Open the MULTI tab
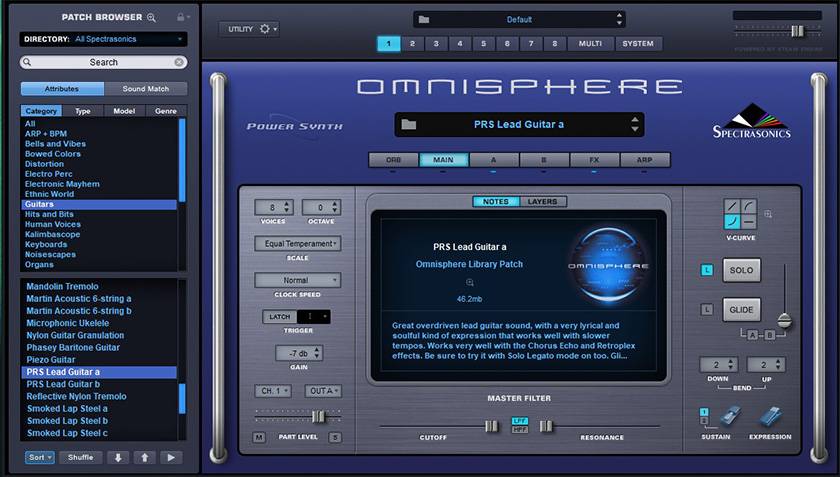Viewport: 840px width, 477px height. (590, 44)
